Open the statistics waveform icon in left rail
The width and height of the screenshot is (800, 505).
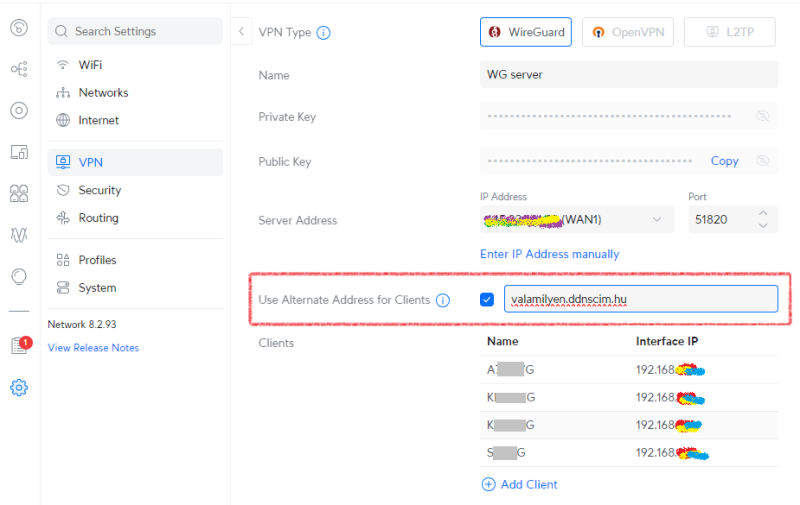tap(19, 235)
